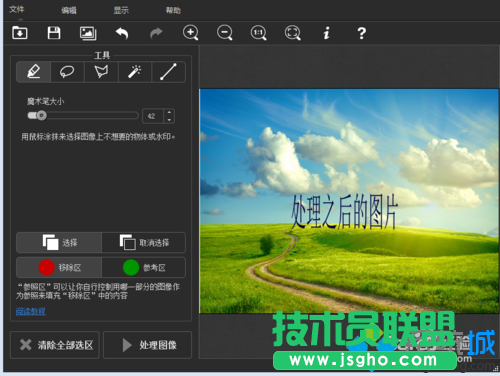
Task: Click the zoom in magnifier icon
Action: [191, 33]
